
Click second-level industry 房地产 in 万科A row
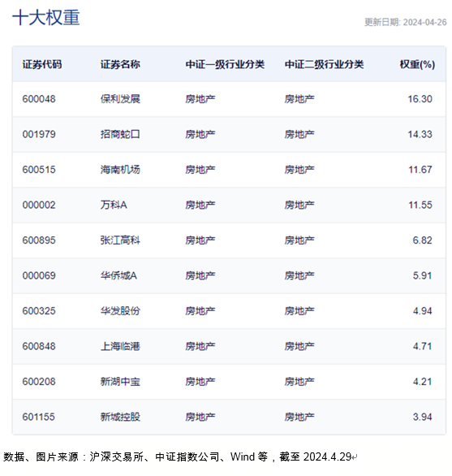coord(299,205)
